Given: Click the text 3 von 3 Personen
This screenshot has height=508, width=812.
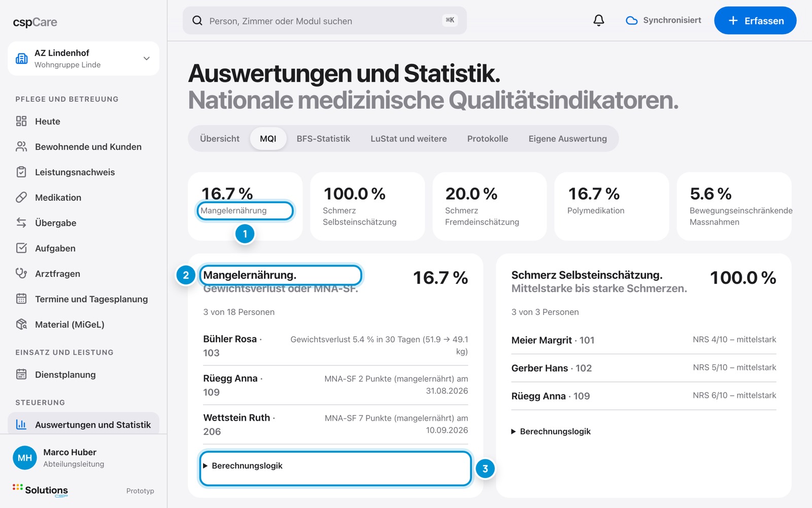Looking at the screenshot, I should point(545,312).
